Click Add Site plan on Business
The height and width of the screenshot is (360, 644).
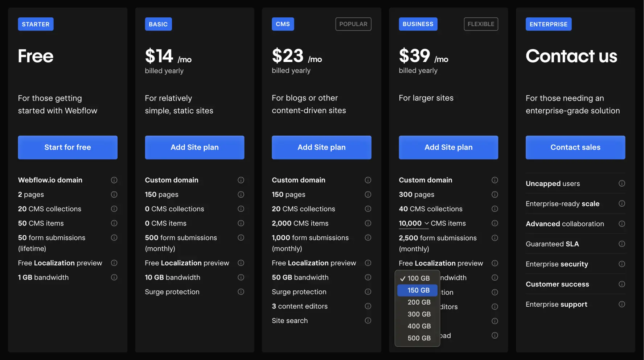coord(448,147)
